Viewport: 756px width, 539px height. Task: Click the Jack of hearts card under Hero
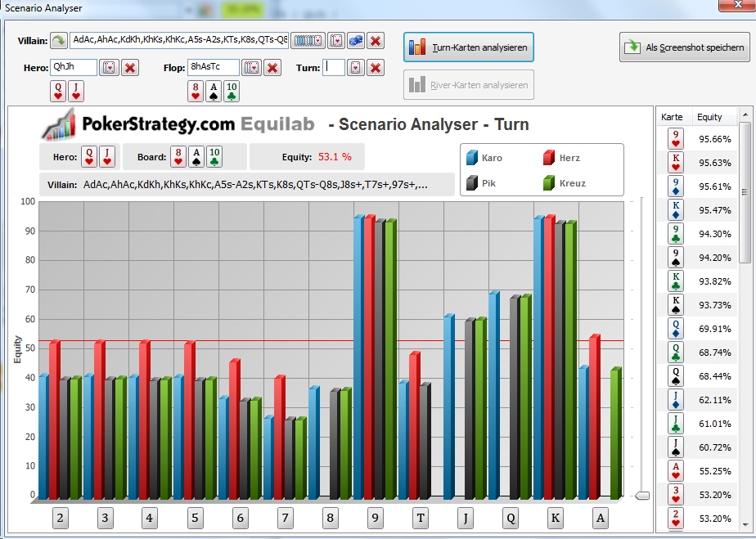tap(76, 91)
